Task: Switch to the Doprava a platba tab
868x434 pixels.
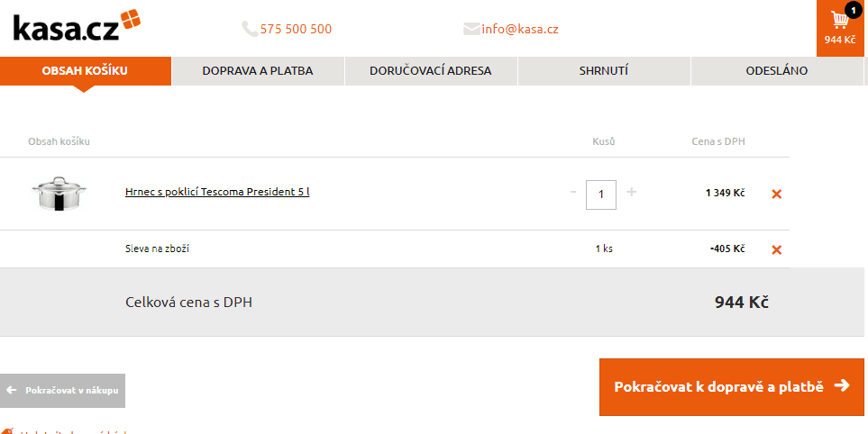Action: (x=258, y=71)
